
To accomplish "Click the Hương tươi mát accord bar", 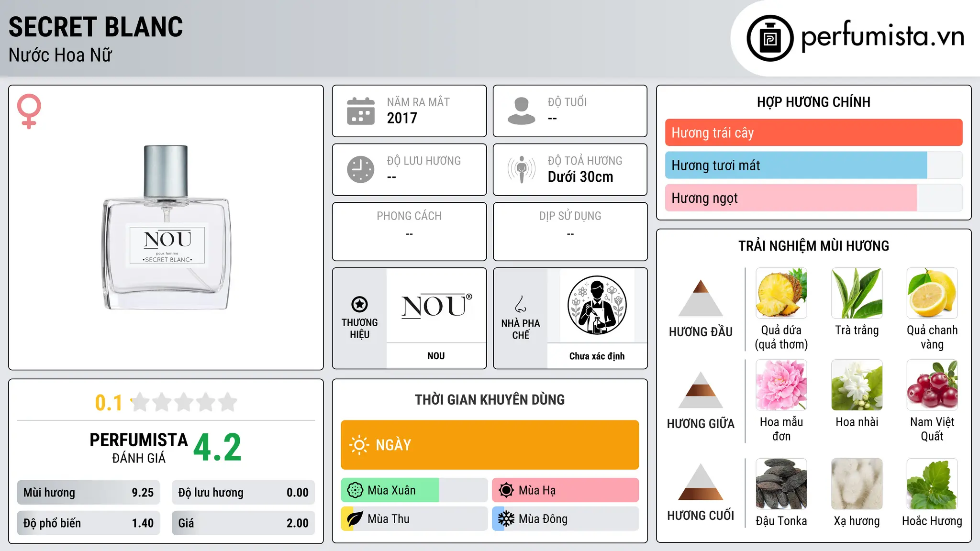I will click(x=813, y=165).
